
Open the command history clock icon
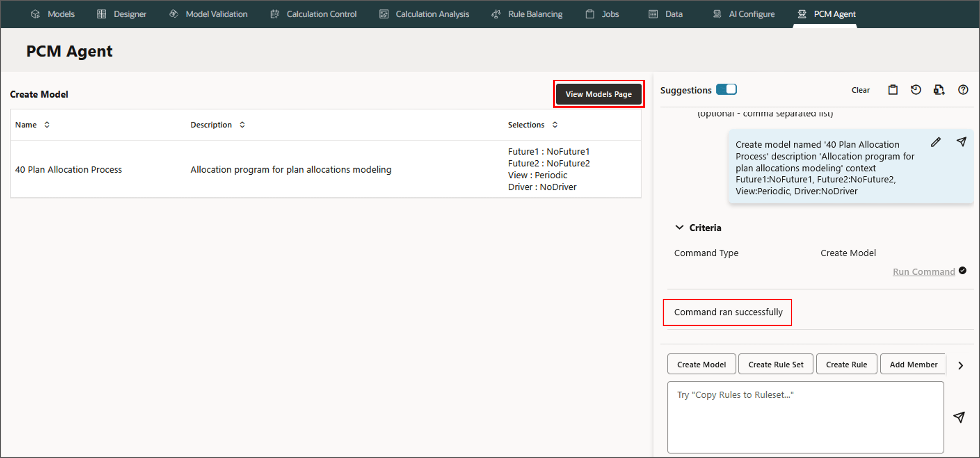(915, 90)
